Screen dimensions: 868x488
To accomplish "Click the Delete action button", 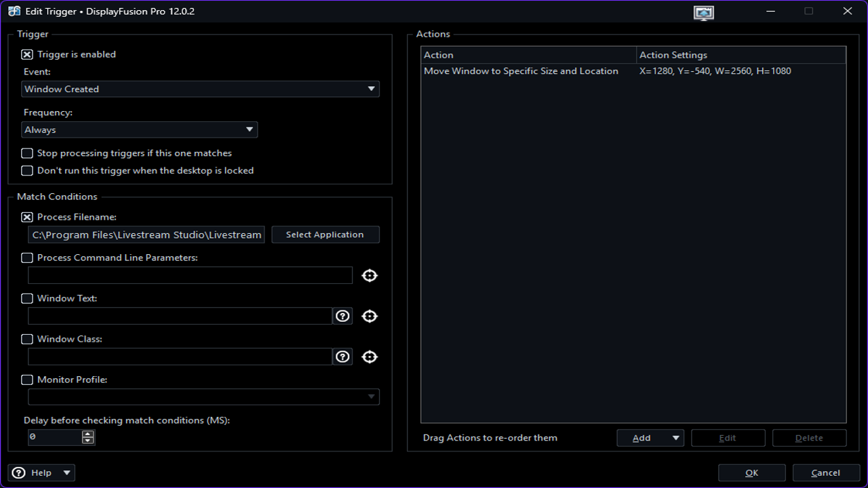I will tap(809, 438).
